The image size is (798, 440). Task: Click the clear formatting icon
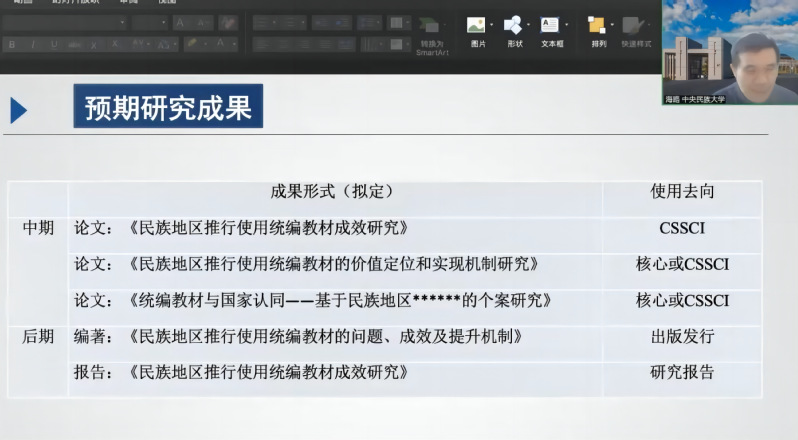[x=228, y=22]
